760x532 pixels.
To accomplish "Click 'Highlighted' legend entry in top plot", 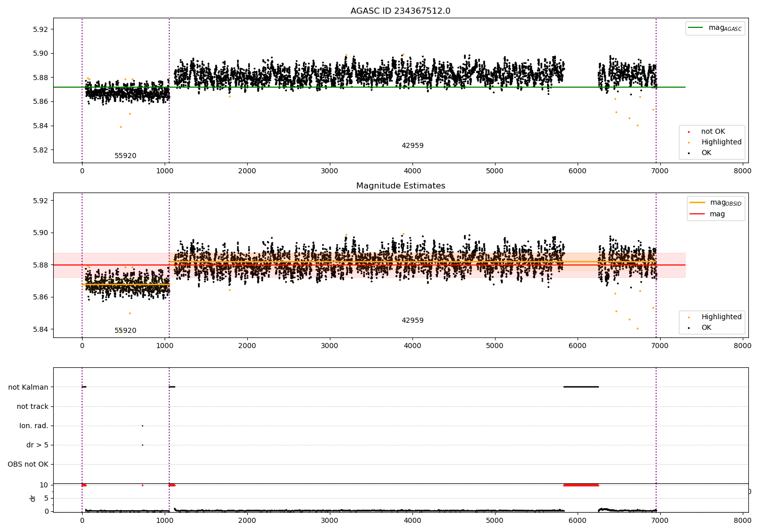I will pos(714,142).
